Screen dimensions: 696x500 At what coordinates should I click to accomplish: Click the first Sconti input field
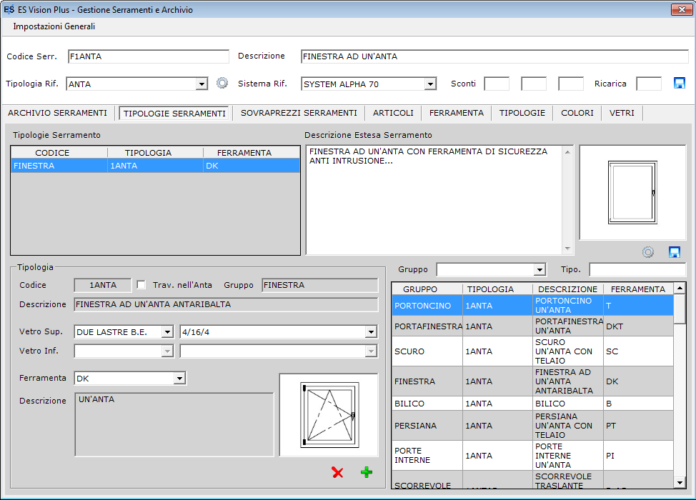[497, 83]
